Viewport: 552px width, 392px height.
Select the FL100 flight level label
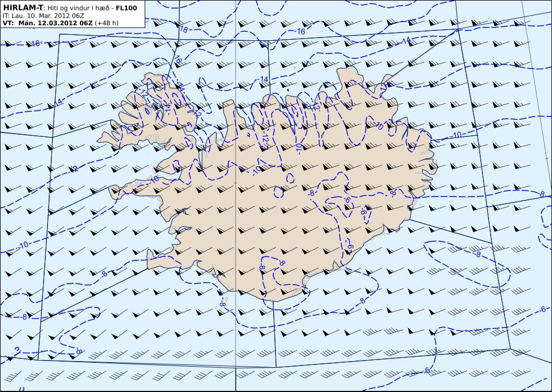[x=126, y=8]
